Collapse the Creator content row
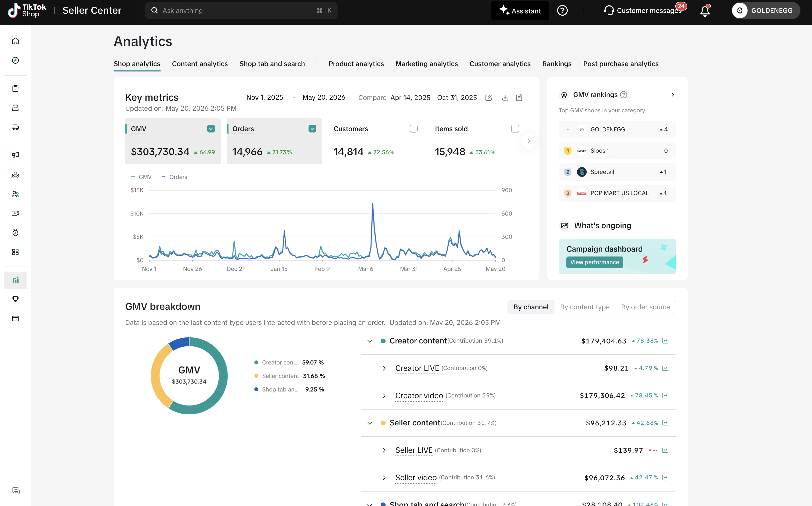 pyautogui.click(x=369, y=341)
